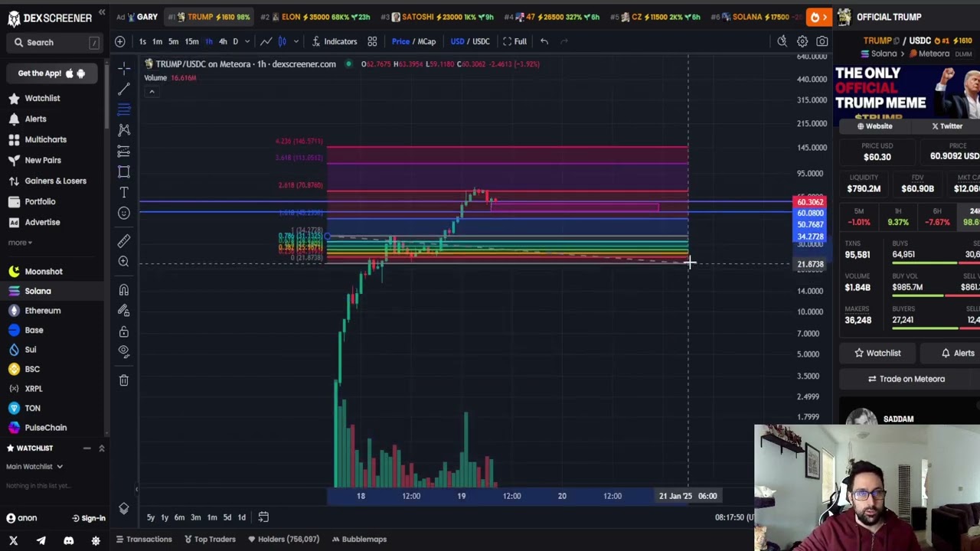
Task: Take a chart snapshot with camera
Action: pos(822,41)
